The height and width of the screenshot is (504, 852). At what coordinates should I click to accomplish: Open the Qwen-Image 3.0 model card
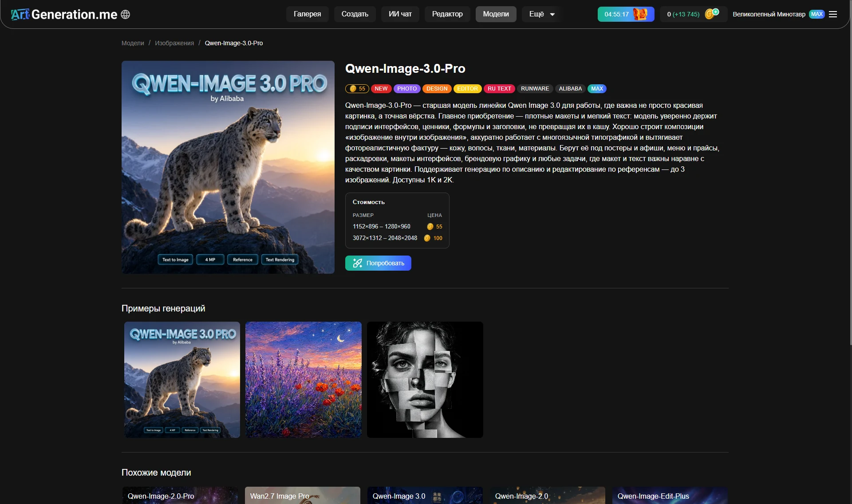click(x=425, y=496)
